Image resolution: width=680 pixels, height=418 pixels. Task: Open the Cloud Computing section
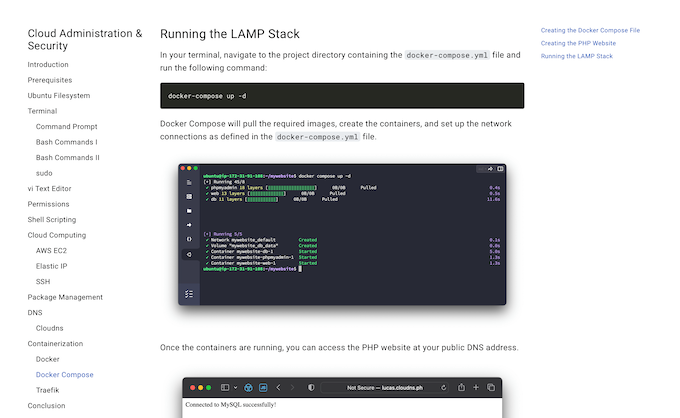pos(57,235)
